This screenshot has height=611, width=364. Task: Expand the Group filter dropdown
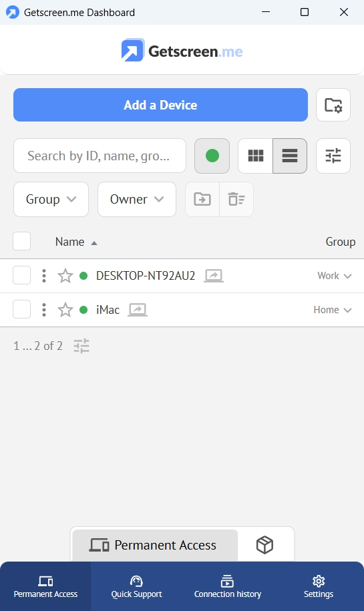[x=51, y=199]
